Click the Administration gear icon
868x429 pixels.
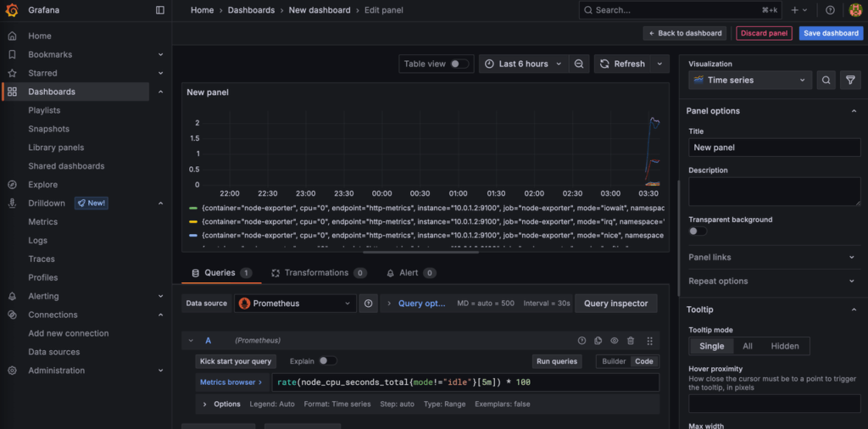pos(12,370)
